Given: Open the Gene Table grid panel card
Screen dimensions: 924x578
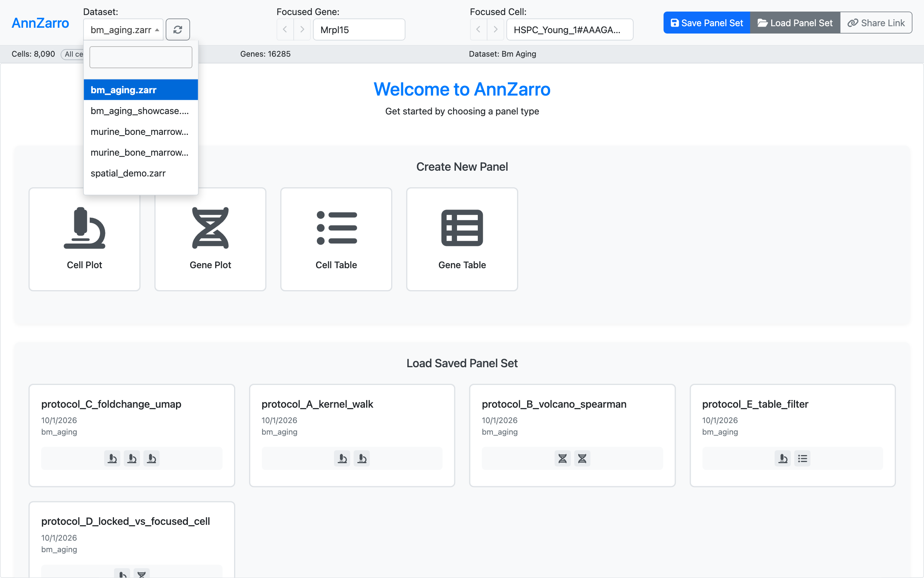Looking at the screenshot, I should [462, 239].
